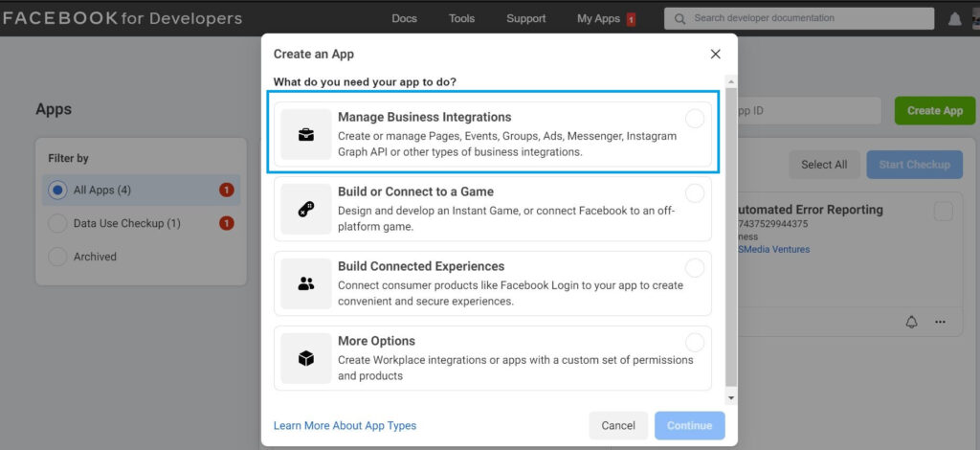Select the Archived filter radio

tap(57, 257)
